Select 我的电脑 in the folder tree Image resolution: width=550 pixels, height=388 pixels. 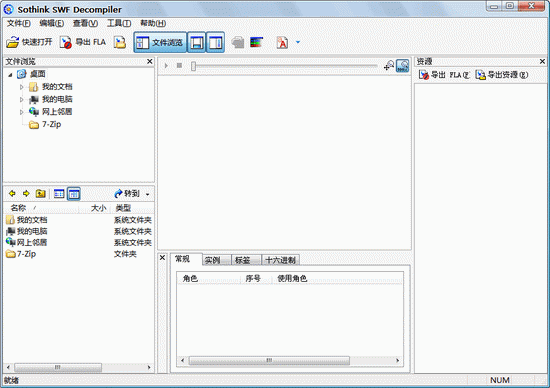57,99
